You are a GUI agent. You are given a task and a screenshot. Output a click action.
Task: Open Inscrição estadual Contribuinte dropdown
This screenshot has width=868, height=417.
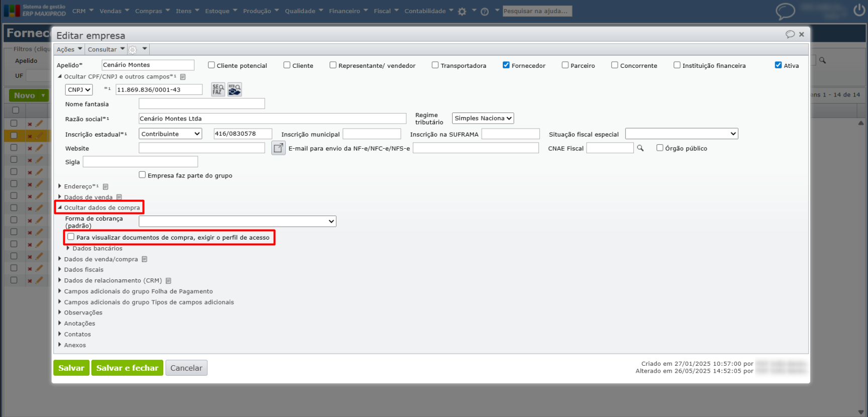click(x=170, y=134)
